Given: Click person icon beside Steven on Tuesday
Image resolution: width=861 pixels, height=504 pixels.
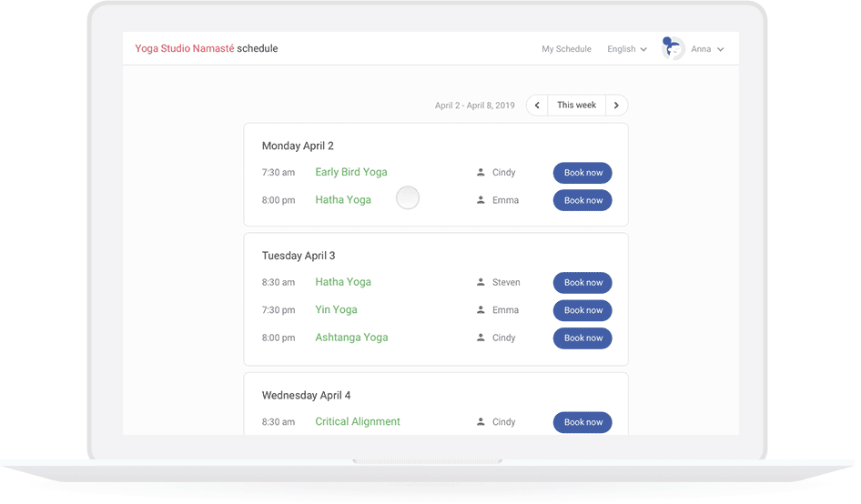Looking at the screenshot, I should (481, 282).
